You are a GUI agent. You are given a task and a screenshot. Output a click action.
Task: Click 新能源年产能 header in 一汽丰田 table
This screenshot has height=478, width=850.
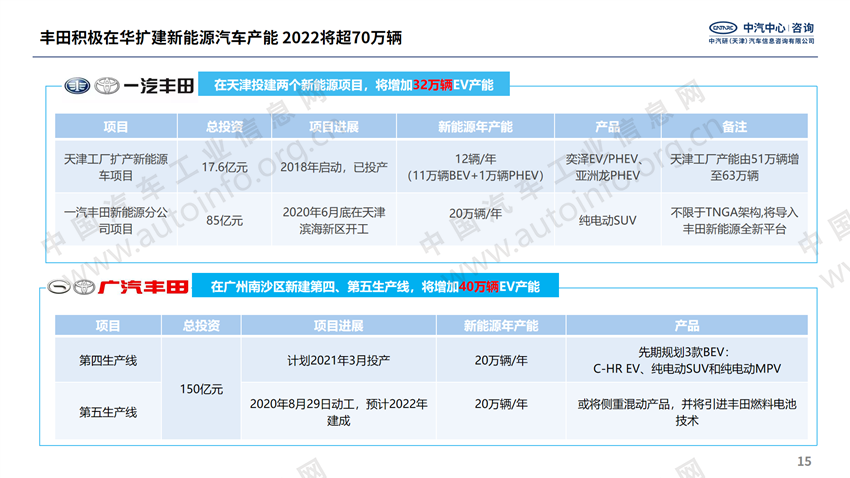[x=475, y=126]
